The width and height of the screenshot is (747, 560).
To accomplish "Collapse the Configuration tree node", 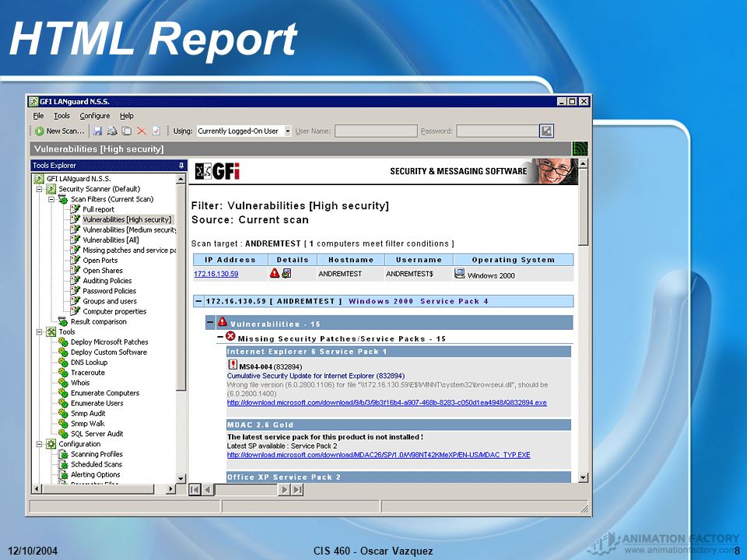I will coord(40,444).
